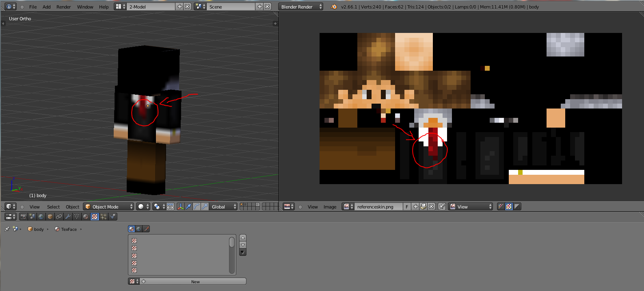Select the Particles properties tab

(104, 217)
